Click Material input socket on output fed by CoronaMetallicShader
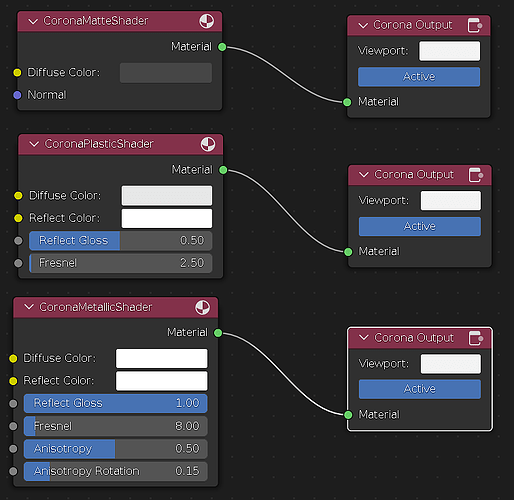514x500 pixels. coord(348,415)
